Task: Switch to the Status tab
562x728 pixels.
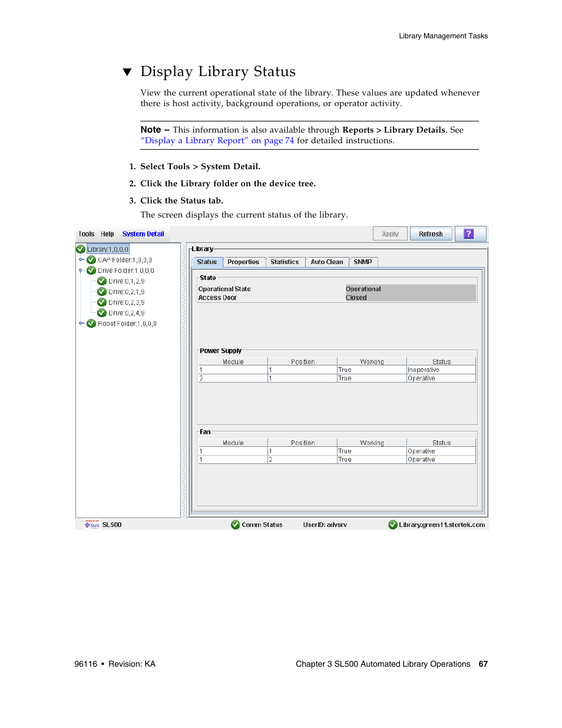Action: (207, 262)
